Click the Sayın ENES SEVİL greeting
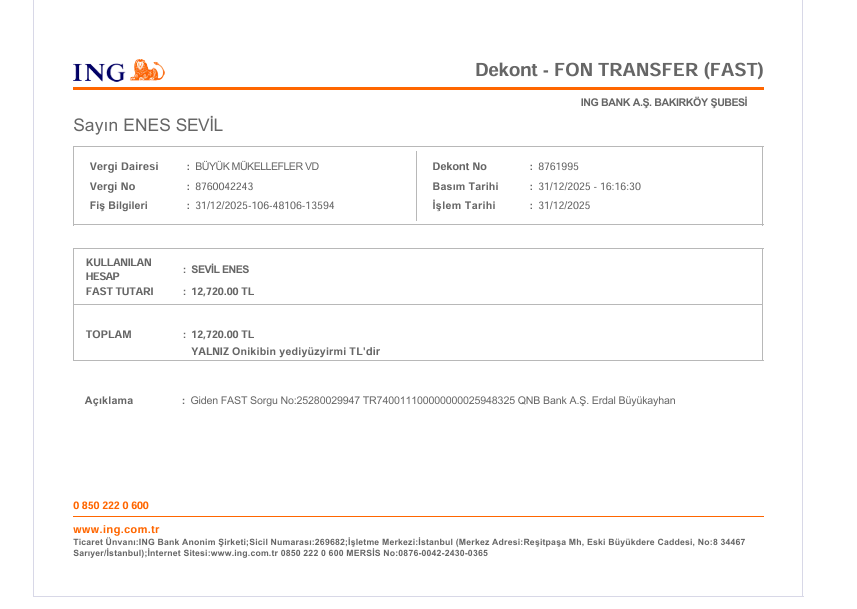Screen dimensions: 857x609 [x=148, y=125]
